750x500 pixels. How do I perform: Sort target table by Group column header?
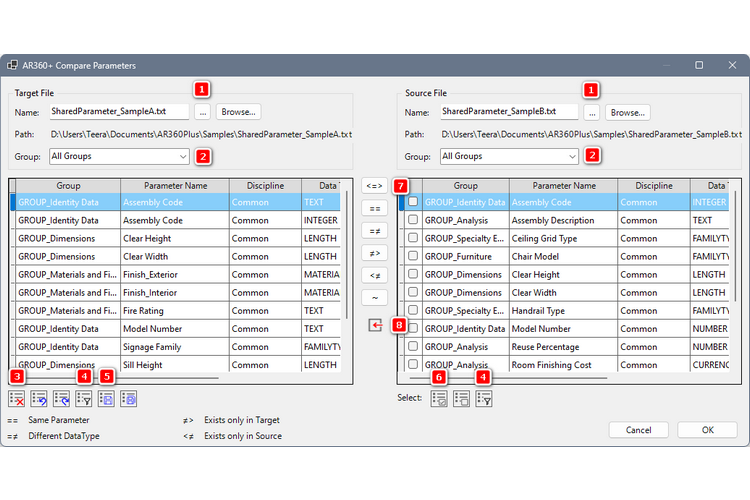68,186
